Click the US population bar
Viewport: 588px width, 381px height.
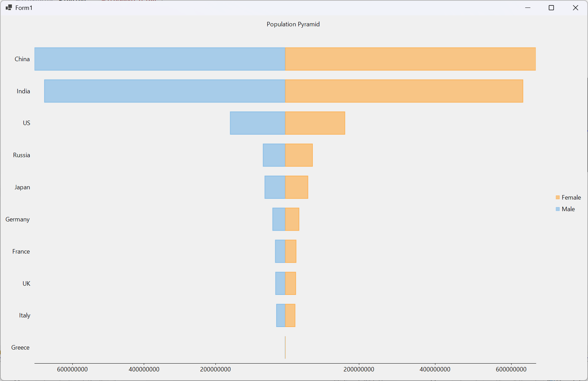(x=287, y=123)
